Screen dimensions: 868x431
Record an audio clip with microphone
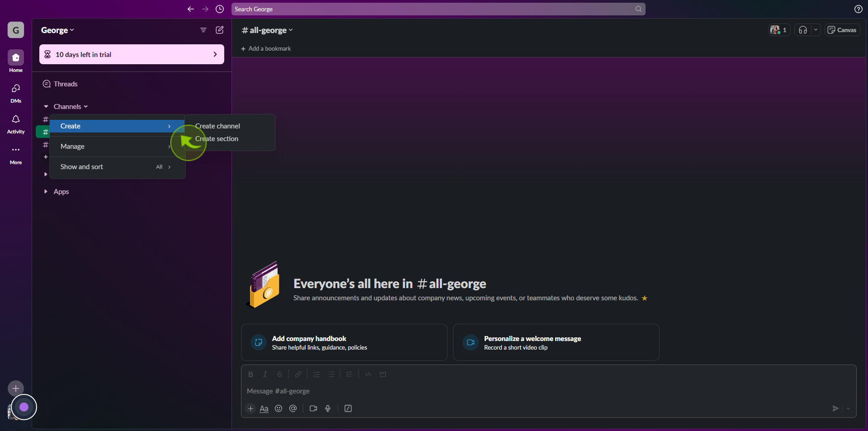coord(328,408)
